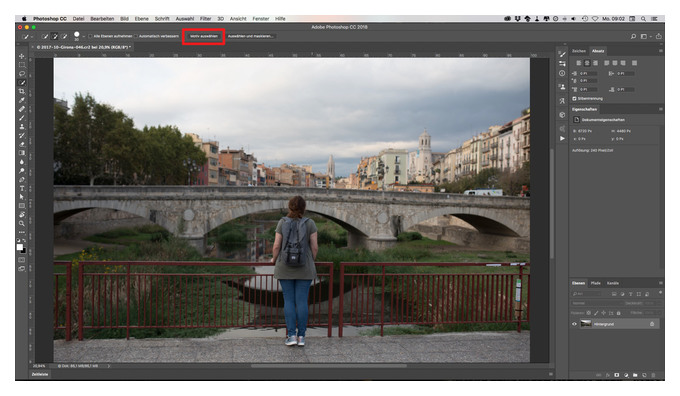Open the layer filter type 'Art' dropdown
The width and height of the screenshot is (680, 396).
pyautogui.click(x=586, y=294)
